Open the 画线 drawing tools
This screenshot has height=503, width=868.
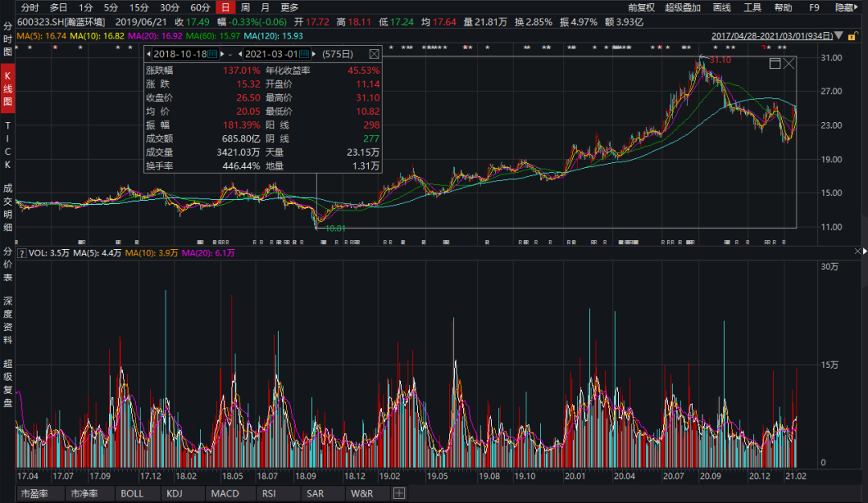point(722,8)
